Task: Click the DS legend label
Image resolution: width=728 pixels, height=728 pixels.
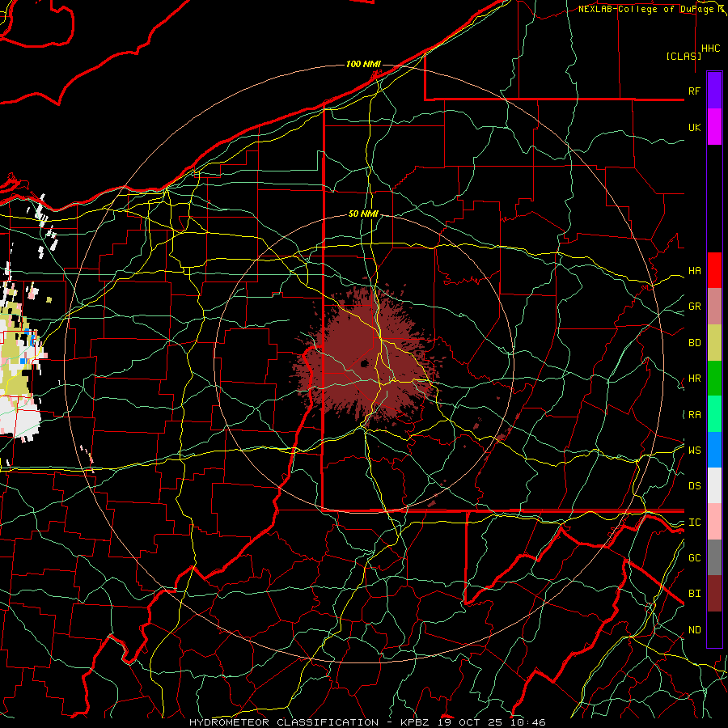Action: pos(694,486)
